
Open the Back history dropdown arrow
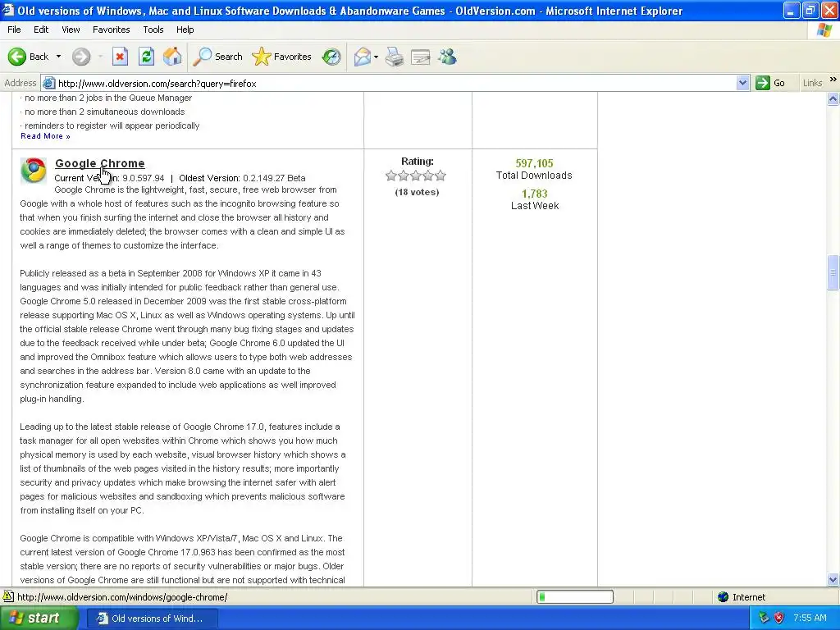click(58, 57)
